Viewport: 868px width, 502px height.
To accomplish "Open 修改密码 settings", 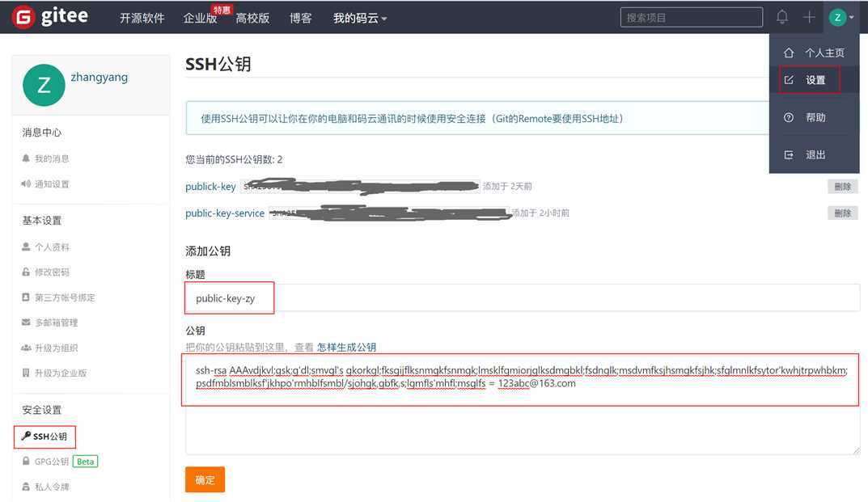I will (52, 272).
